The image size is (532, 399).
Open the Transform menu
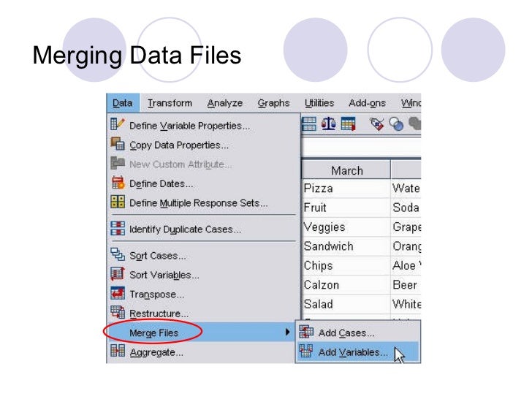tap(170, 103)
